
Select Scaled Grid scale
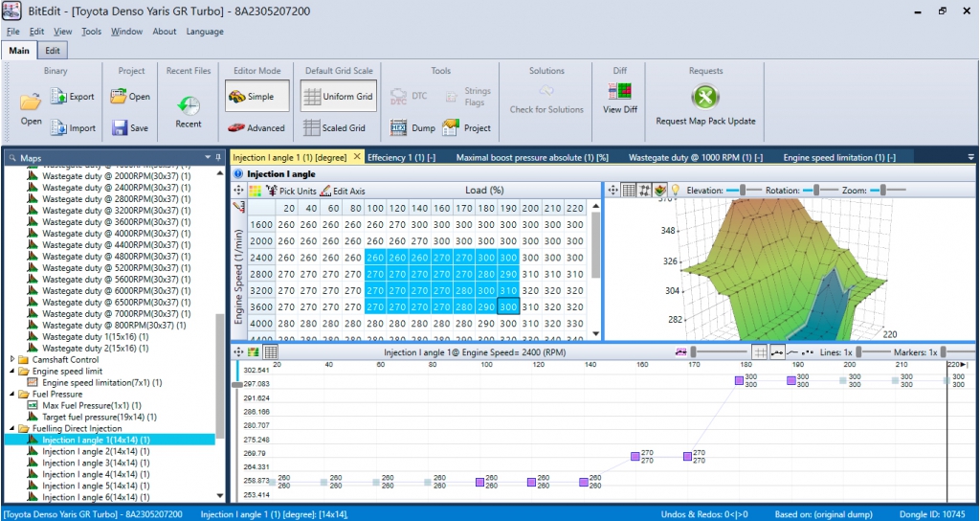tap(334, 127)
